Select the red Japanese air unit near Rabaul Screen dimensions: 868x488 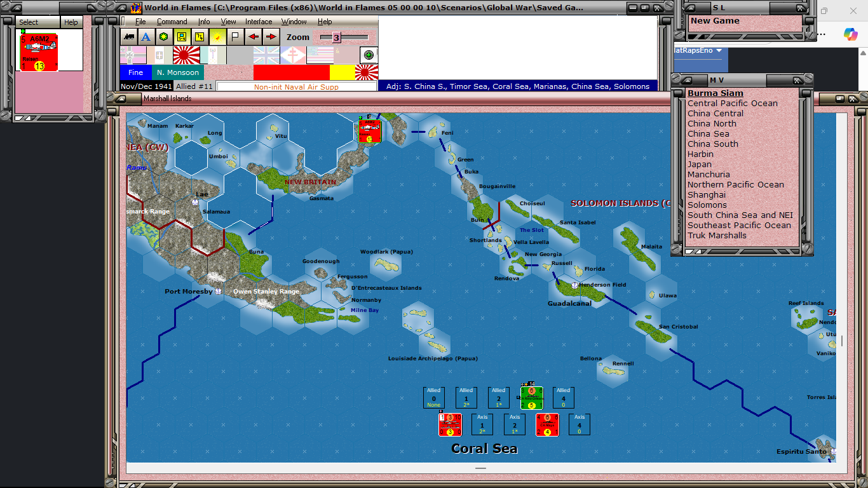(x=370, y=131)
